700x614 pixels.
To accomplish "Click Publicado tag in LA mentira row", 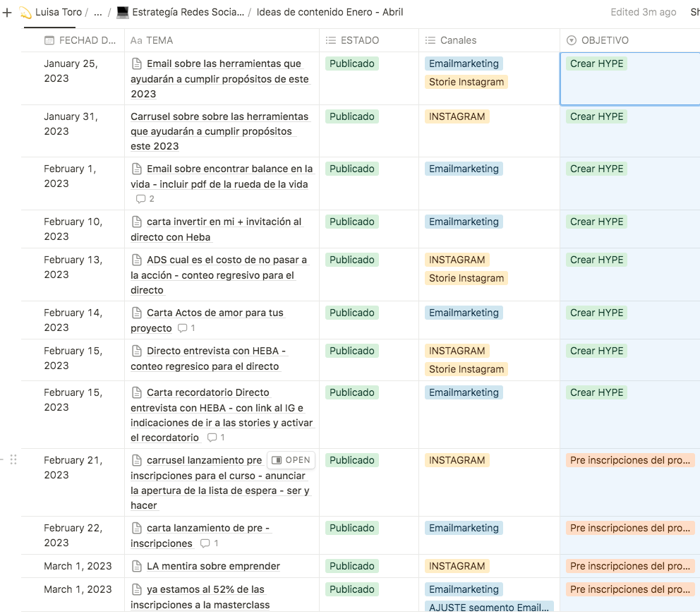I will pos(352,566).
